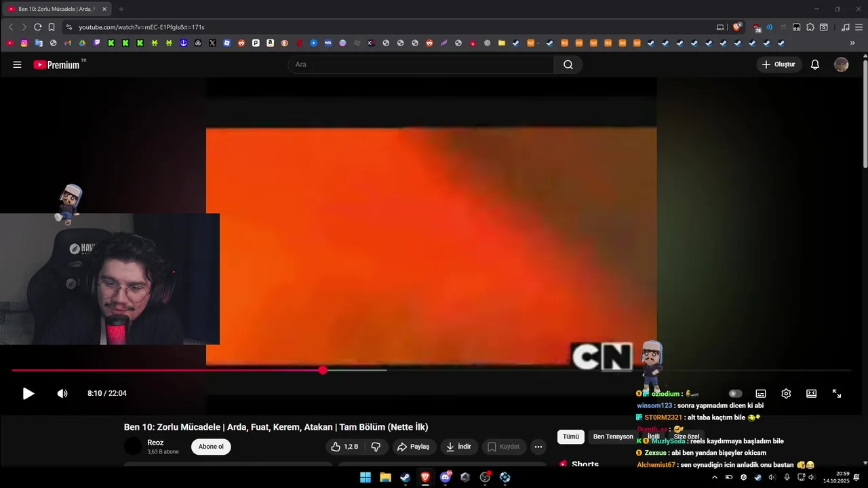Image resolution: width=868 pixels, height=488 pixels.
Task: Open the Shorts section heading
Action: pyautogui.click(x=585, y=464)
